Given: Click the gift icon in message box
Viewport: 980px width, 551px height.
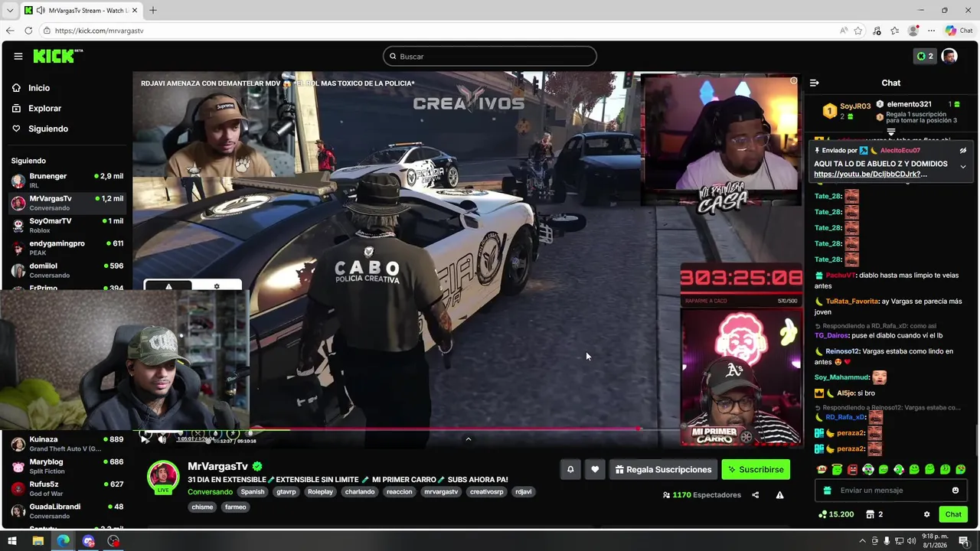Looking at the screenshot, I should click(x=827, y=491).
